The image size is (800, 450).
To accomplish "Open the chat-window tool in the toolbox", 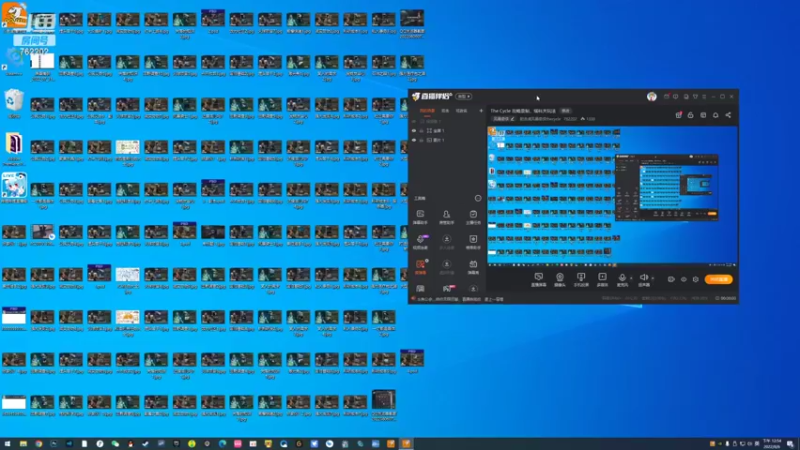I will point(420,217).
